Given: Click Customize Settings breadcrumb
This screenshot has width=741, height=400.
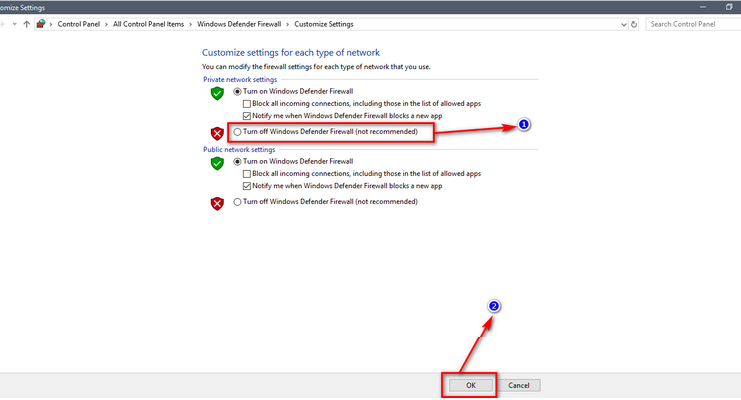Looking at the screenshot, I should click(x=324, y=24).
